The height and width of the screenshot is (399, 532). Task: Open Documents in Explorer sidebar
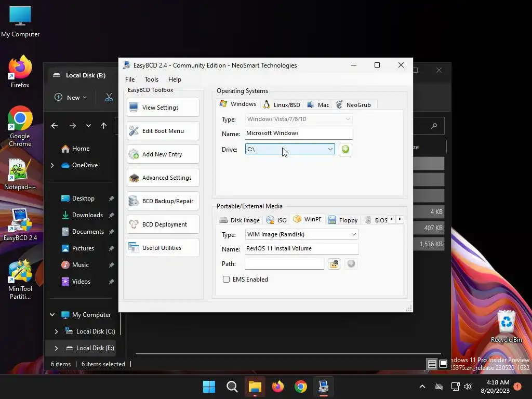point(82,232)
